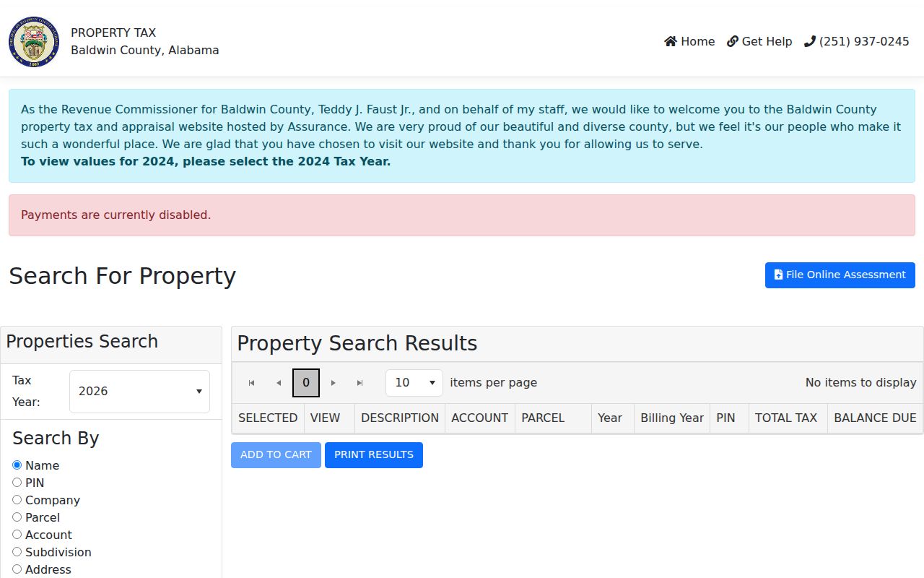Viewport: 924px width, 578px height.
Task: Open the Get Help link
Action: (x=759, y=42)
